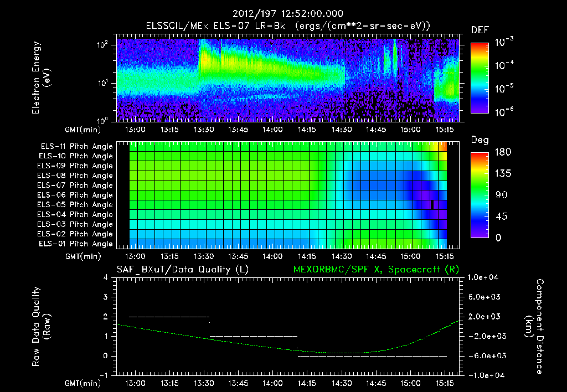
Task: Click the Component Distance (km) axis label
Action: pyautogui.click(x=534, y=327)
